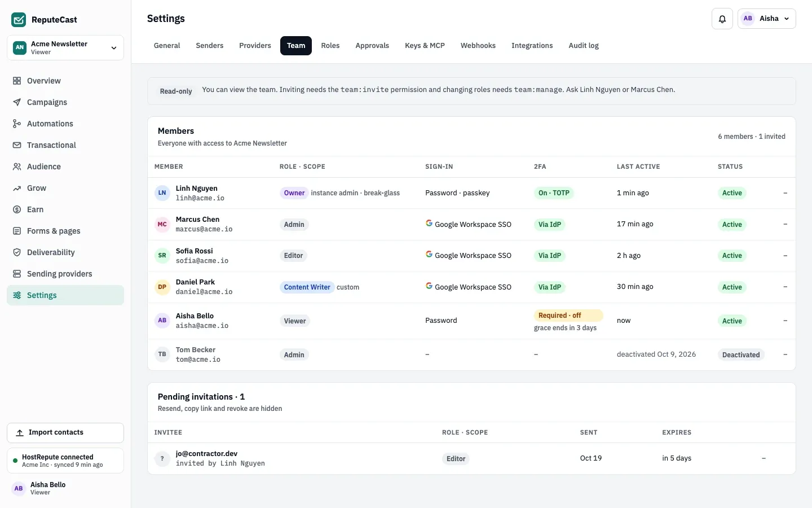Open the Earn section
The width and height of the screenshot is (812, 508).
[x=65, y=209]
